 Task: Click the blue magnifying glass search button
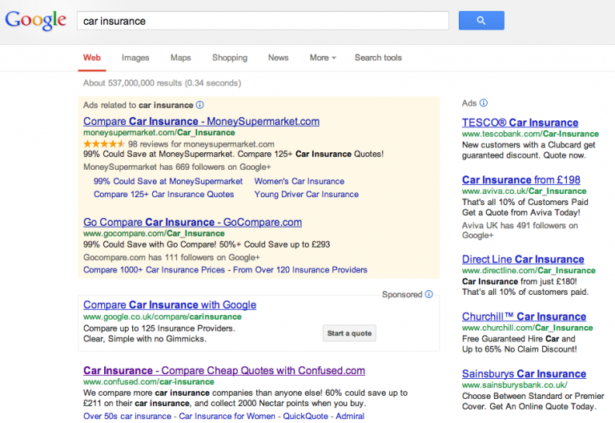point(481,20)
